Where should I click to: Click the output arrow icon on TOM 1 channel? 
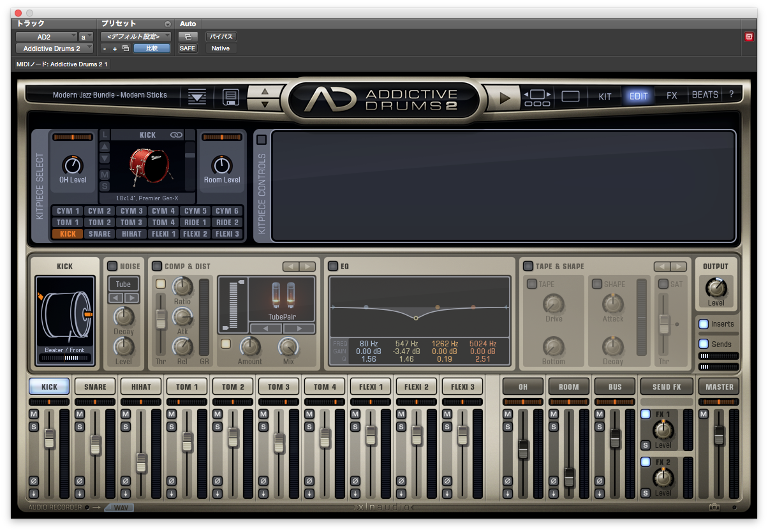[171, 494]
